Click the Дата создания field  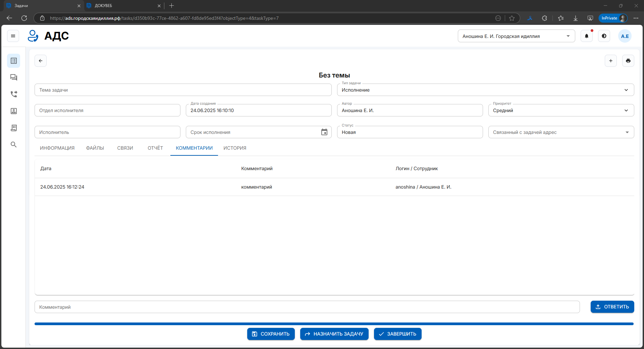pos(259,110)
